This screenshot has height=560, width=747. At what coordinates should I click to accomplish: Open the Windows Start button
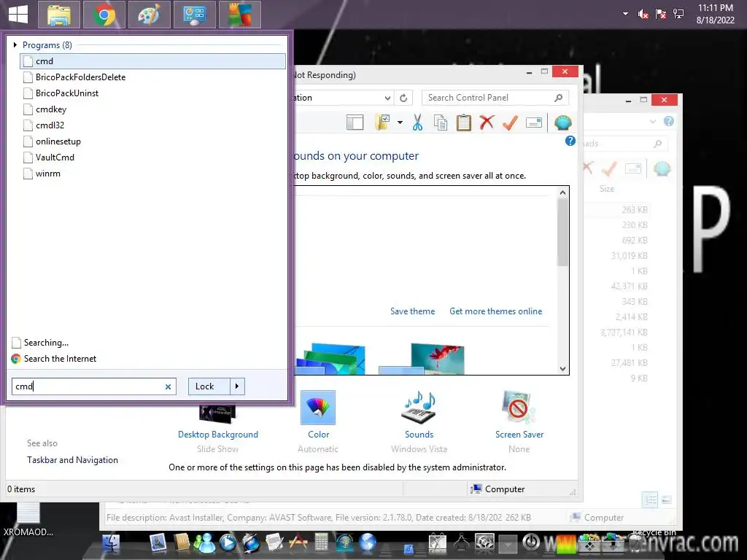(18, 15)
